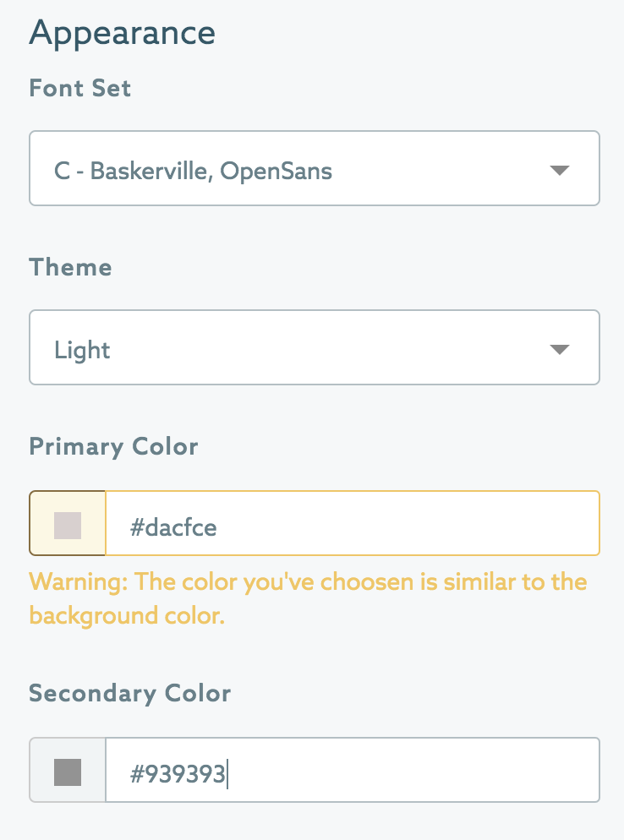624x840 pixels.
Task: Click the Primary Color label
Action: [x=113, y=446]
